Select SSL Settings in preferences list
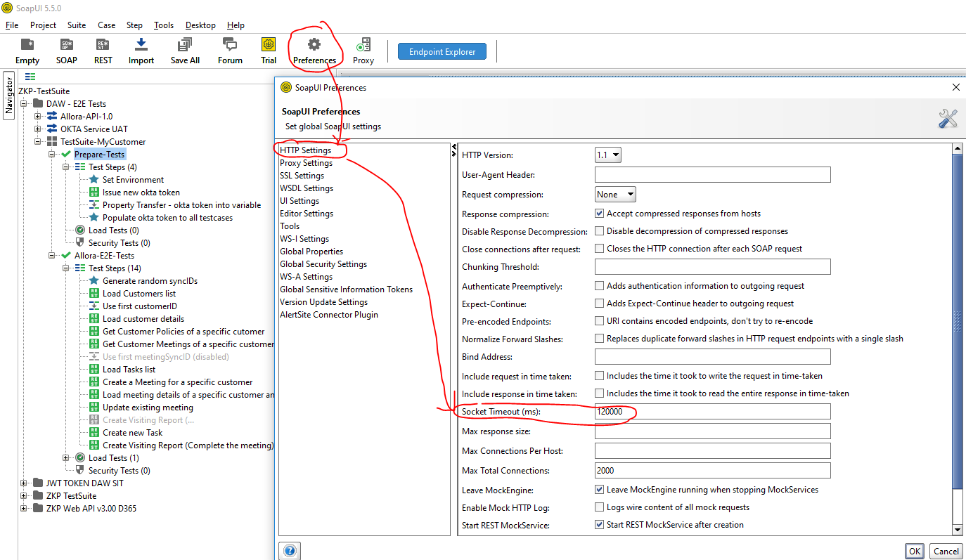The image size is (966, 560). click(x=302, y=176)
